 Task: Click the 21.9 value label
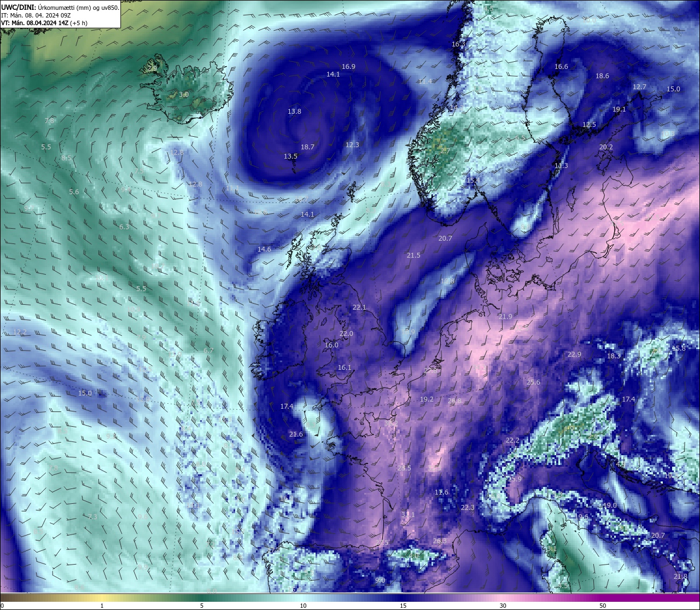505,317
